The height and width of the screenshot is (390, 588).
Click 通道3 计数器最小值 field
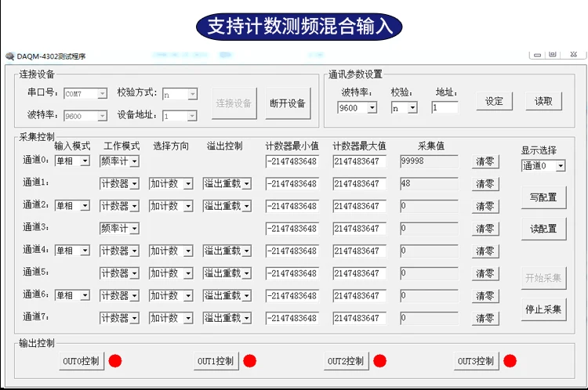[292, 229]
